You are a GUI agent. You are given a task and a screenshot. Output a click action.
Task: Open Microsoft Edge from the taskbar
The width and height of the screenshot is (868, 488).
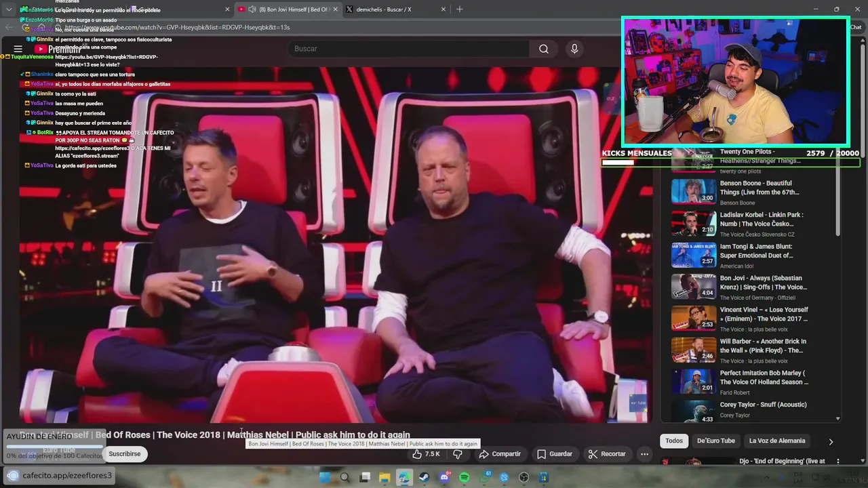404,477
